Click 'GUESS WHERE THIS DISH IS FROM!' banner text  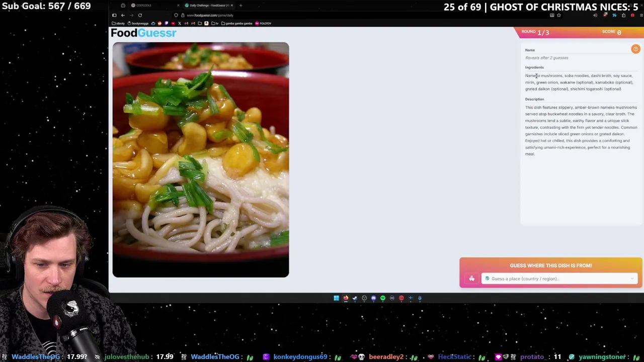[x=551, y=265]
